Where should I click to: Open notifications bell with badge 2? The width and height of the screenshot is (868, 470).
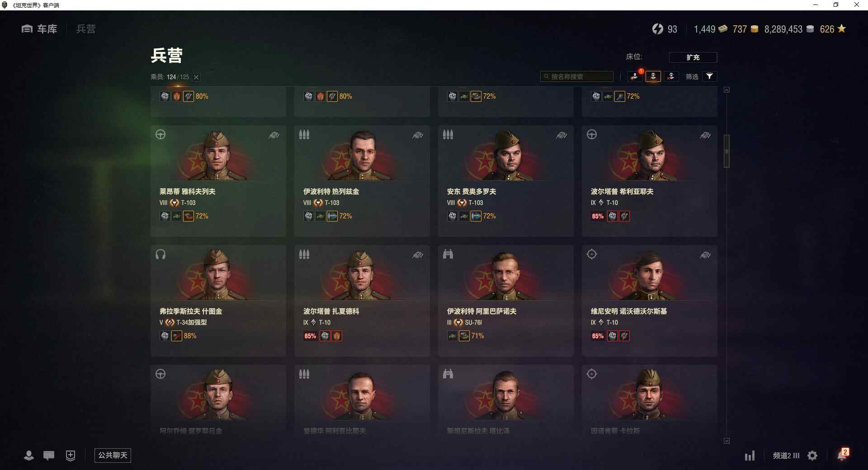coord(843,454)
